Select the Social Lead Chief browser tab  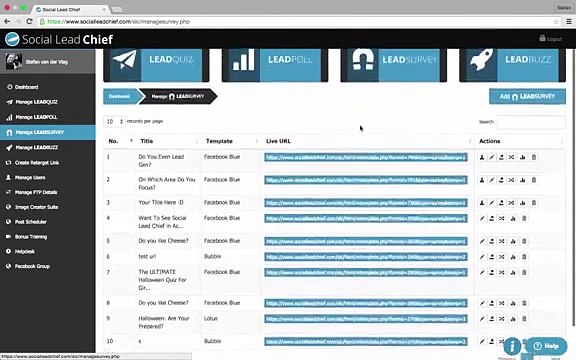pyautogui.click(x=70, y=9)
